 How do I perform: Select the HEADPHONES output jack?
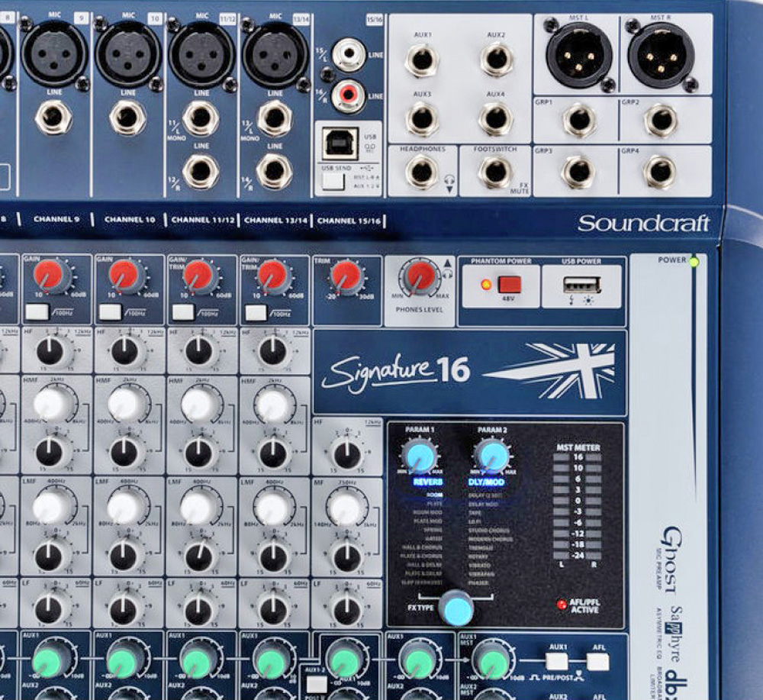pyautogui.click(x=421, y=171)
